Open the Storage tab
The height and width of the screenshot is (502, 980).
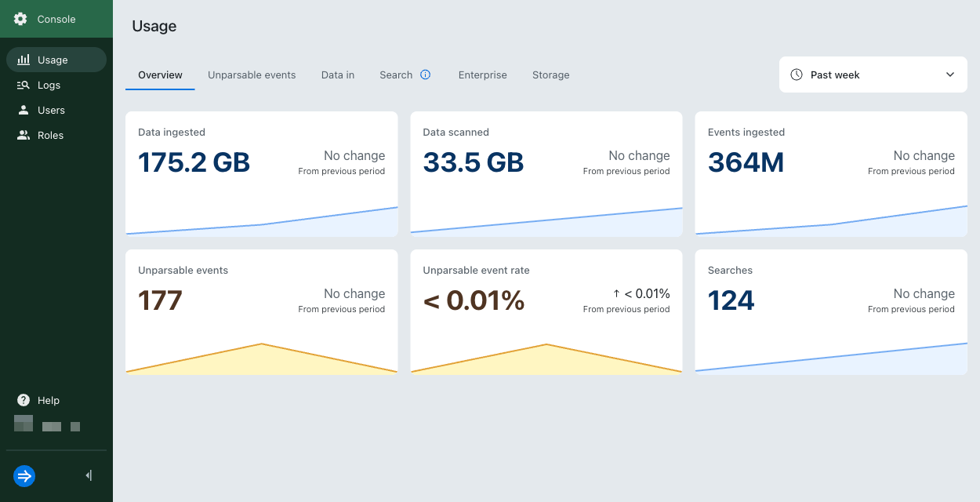550,75
